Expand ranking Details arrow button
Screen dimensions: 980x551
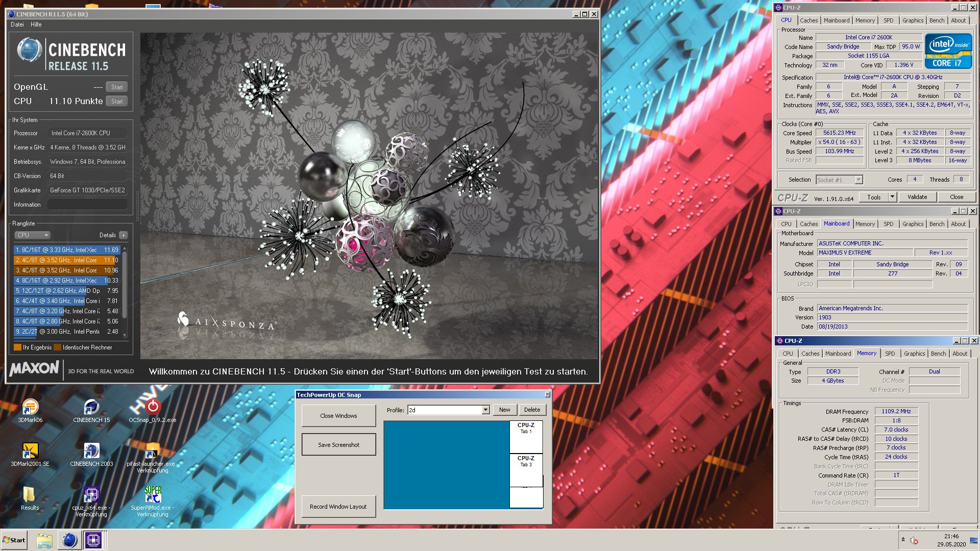point(124,235)
